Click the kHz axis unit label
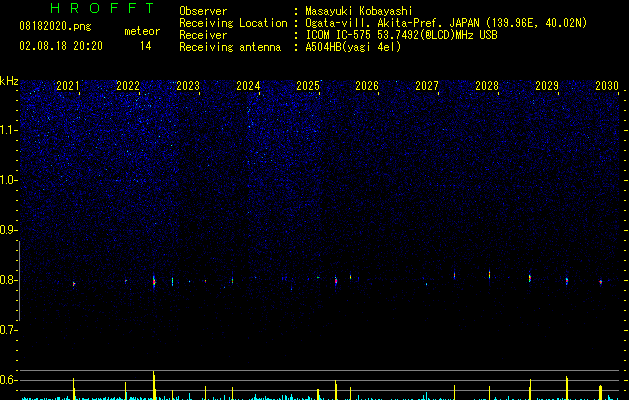The image size is (629, 400). [9, 81]
